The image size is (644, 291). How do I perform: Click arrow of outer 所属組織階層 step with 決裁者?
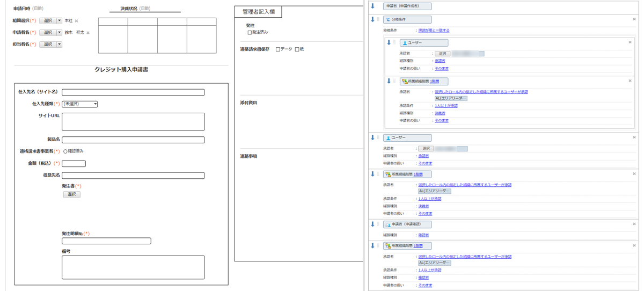(x=372, y=174)
